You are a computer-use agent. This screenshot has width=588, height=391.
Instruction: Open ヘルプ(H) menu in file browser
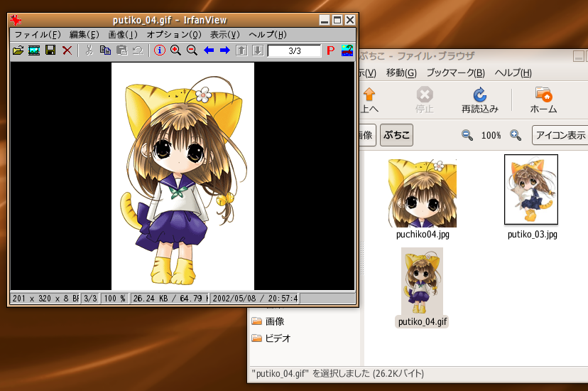tap(513, 73)
